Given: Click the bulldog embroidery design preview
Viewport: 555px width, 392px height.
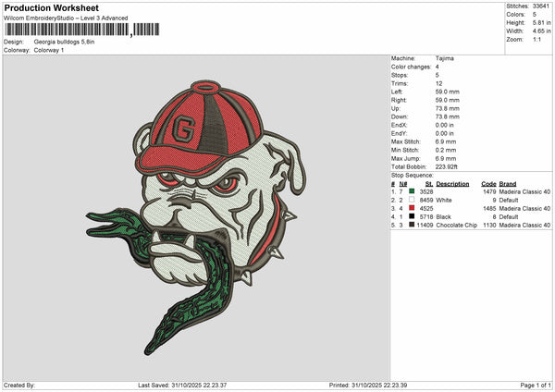Looking at the screenshot, I should (196, 217).
